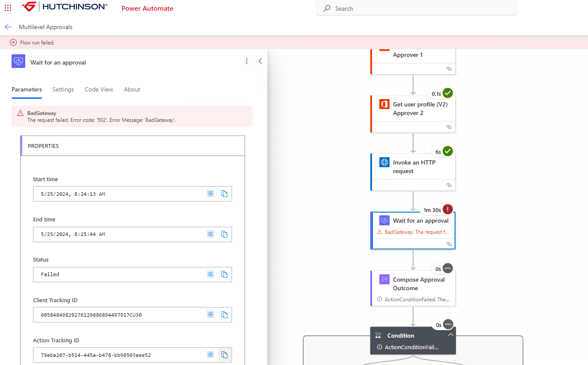Copy the Action Tracking ID value
The image size is (588, 365).
pyautogui.click(x=225, y=355)
